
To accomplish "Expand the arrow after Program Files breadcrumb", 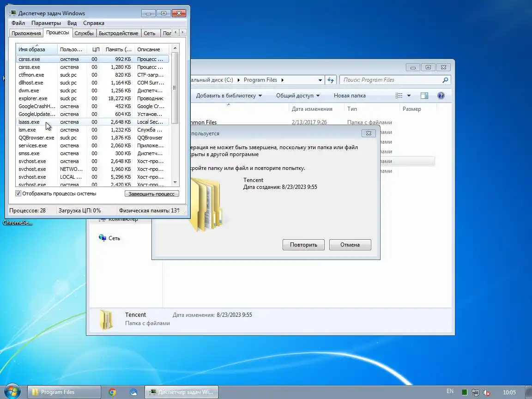I will pos(282,80).
